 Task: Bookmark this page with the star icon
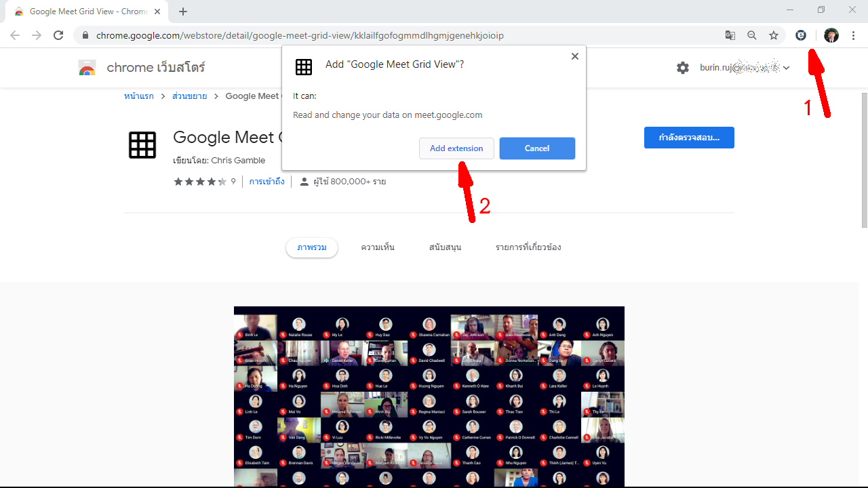coord(774,35)
